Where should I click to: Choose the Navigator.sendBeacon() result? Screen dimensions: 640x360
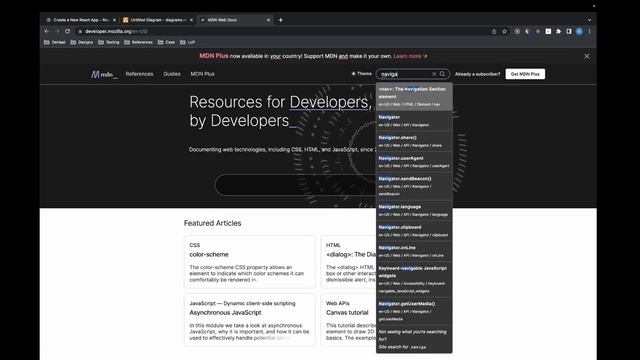coord(414,186)
